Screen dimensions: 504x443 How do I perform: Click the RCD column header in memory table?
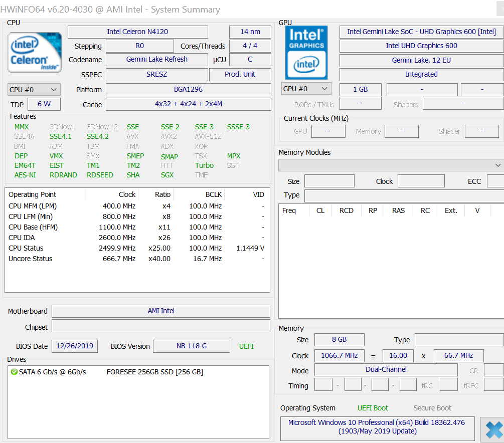[347, 211]
